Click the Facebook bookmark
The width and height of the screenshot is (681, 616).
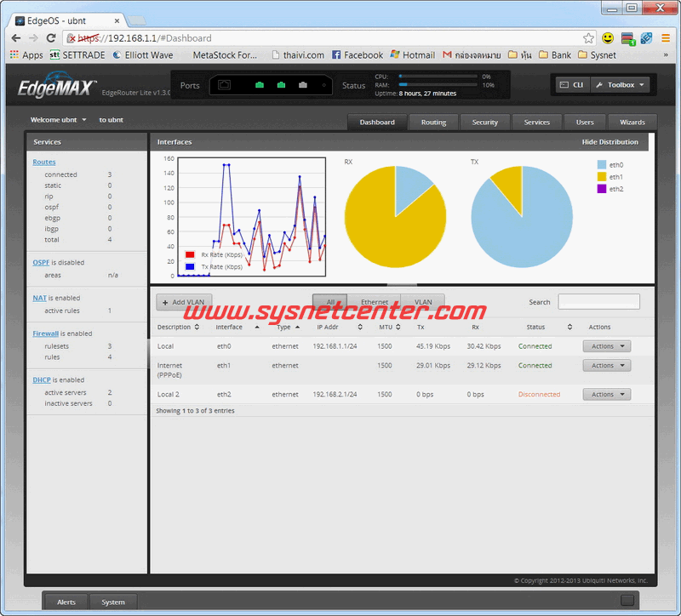click(x=357, y=55)
